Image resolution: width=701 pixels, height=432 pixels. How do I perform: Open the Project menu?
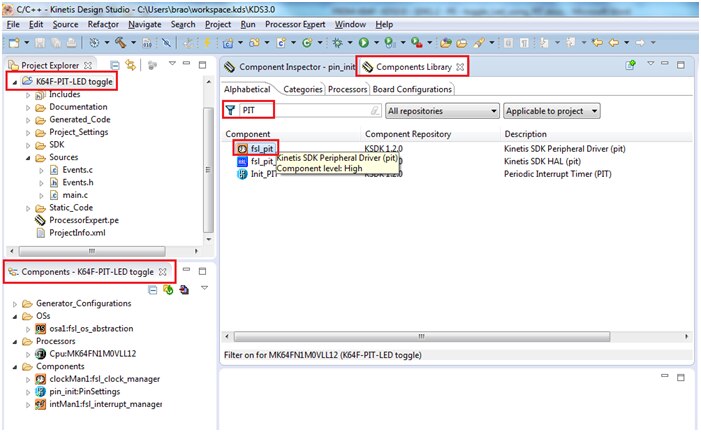tap(218, 25)
